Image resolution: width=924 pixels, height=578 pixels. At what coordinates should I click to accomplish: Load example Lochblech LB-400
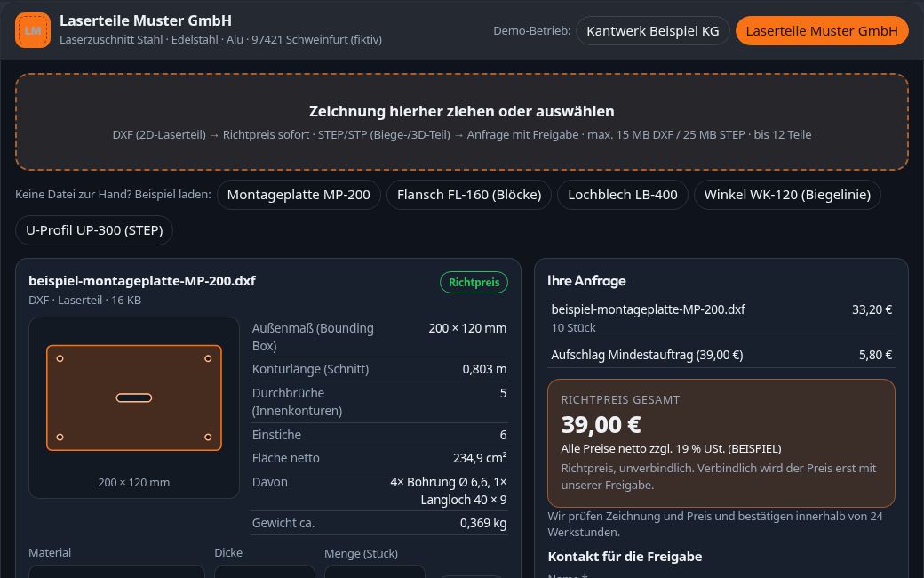coord(622,195)
